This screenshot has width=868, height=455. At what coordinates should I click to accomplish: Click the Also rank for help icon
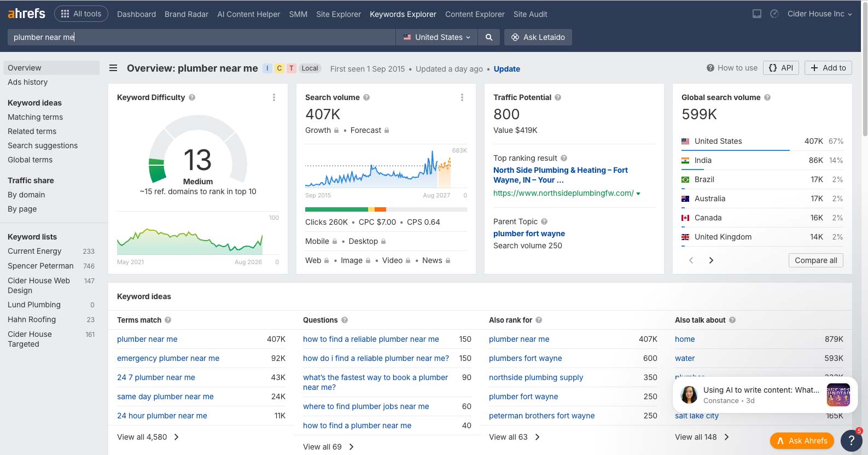(x=539, y=320)
